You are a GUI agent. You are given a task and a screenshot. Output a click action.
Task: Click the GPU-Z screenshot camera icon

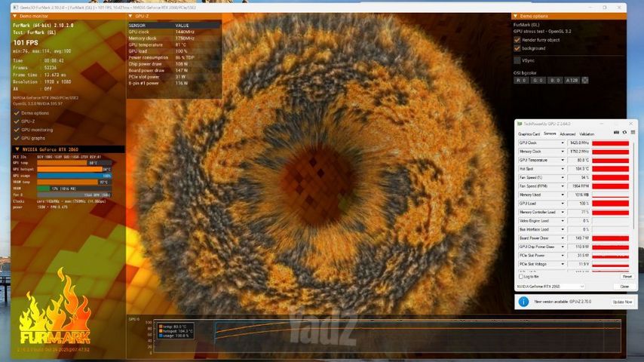click(x=616, y=132)
